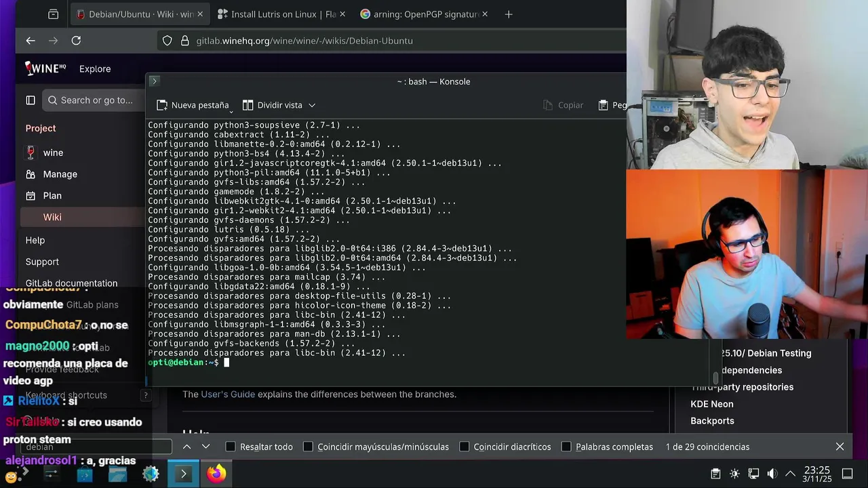Close the Debian/Ubuntu Wiki tab
Viewport: 868px width, 488px height.
tap(200, 14)
